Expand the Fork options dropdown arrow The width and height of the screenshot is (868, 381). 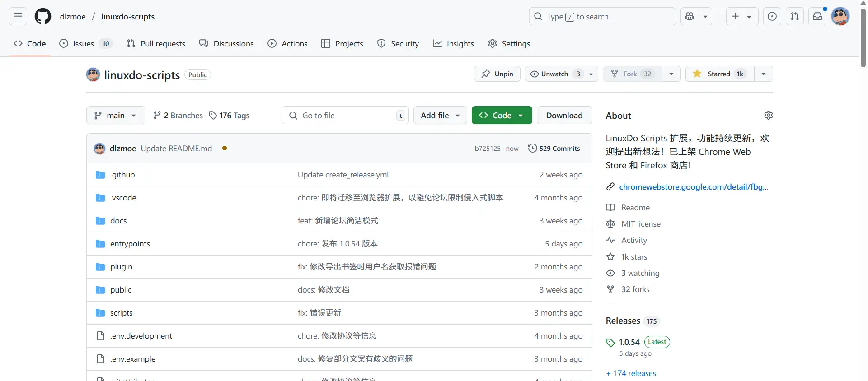pos(671,74)
